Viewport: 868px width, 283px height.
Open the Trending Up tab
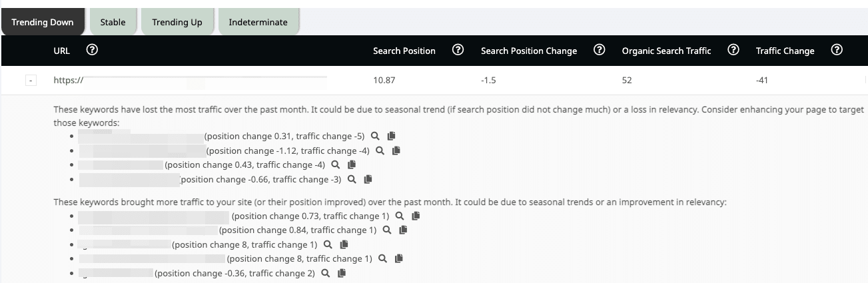[177, 22]
